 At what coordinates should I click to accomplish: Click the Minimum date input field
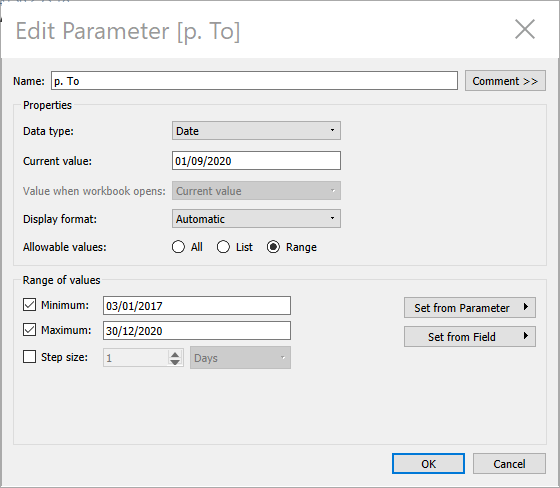coord(197,306)
